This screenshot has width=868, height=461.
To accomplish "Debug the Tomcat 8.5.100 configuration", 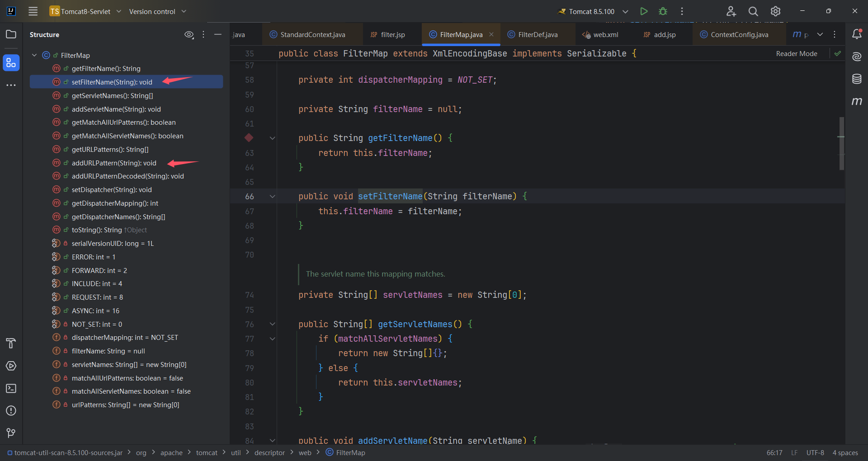I will [x=663, y=11].
